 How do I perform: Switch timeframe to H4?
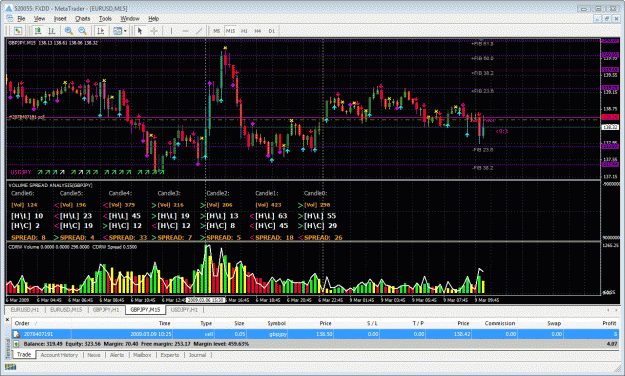click(258, 31)
